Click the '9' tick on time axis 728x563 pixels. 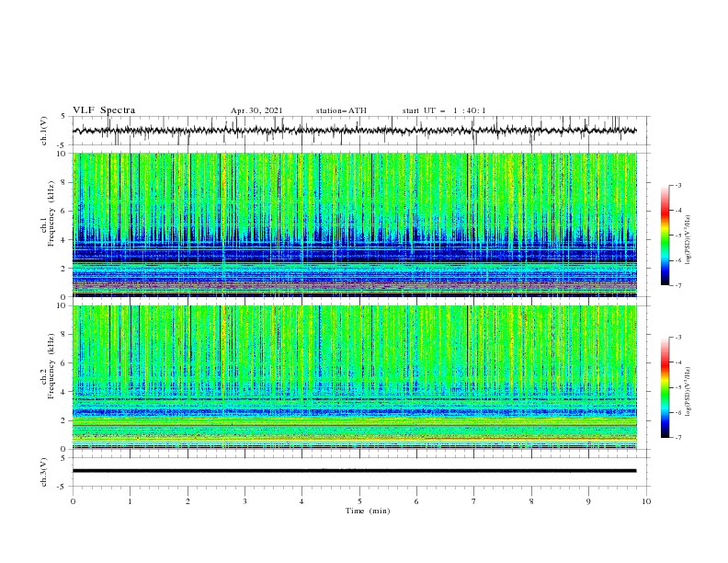(x=588, y=501)
